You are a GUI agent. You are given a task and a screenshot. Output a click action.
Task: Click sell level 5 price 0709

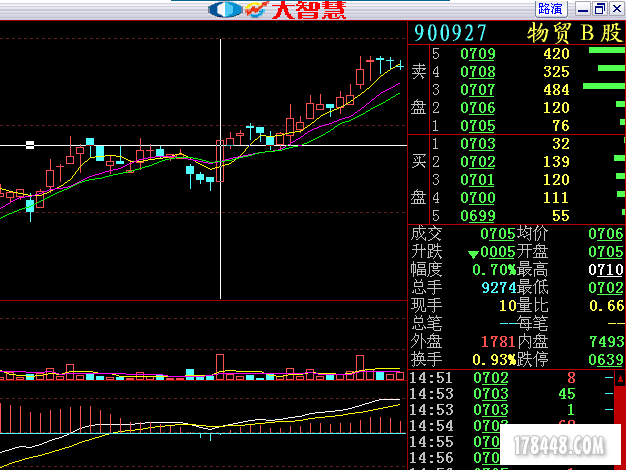click(x=477, y=54)
